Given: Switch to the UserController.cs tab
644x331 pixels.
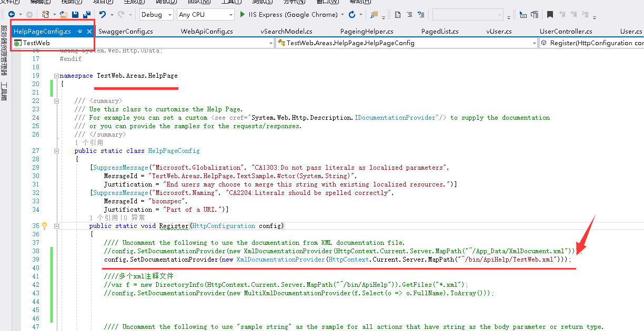Looking at the screenshot, I should tap(566, 32).
